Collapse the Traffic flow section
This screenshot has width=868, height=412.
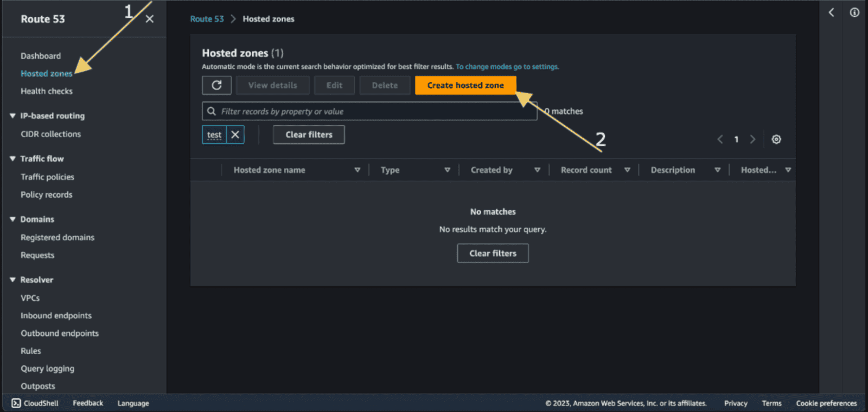12,158
